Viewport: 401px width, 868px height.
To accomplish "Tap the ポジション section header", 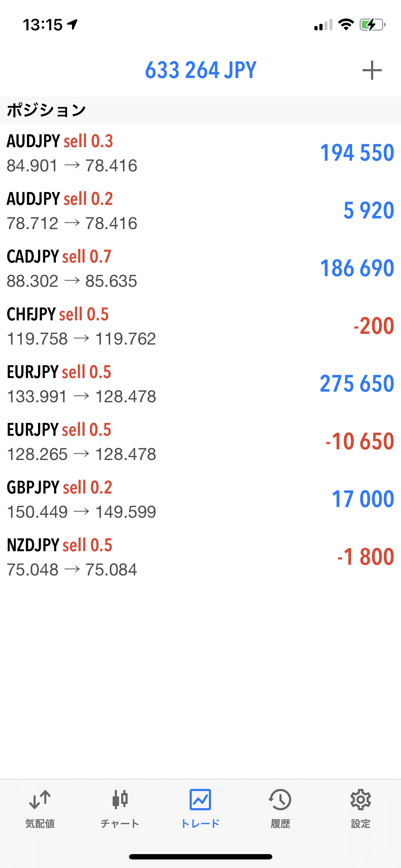I will point(46,110).
